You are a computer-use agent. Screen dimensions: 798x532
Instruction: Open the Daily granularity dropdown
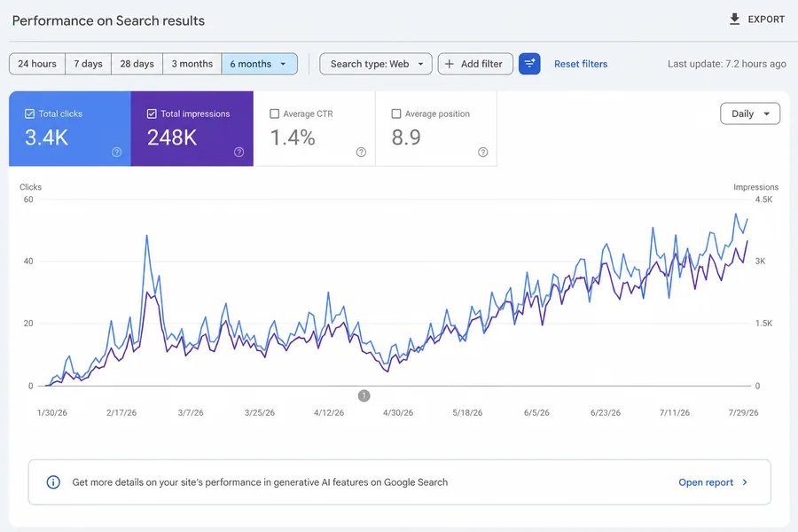pos(749,113)
